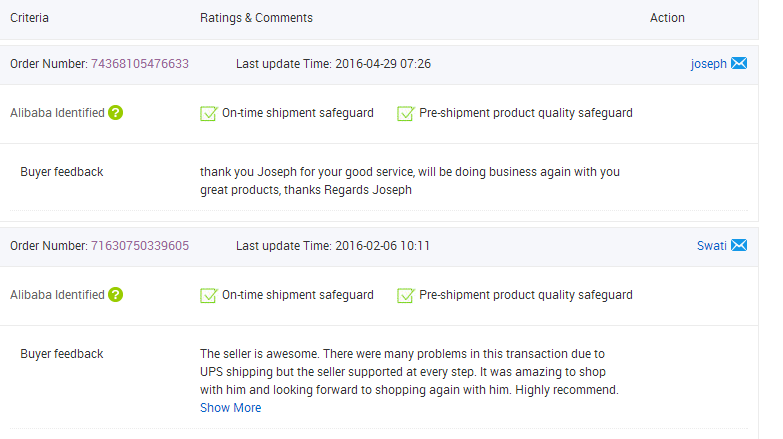Click the envelope icon next to joseph
Viewport: 783px width, 439px height.
pos(739,64)
